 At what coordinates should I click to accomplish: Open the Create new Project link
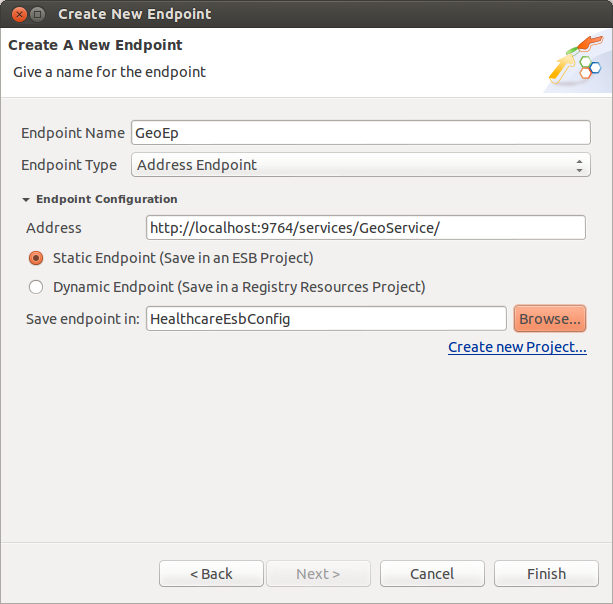click(x=517, y=347)
